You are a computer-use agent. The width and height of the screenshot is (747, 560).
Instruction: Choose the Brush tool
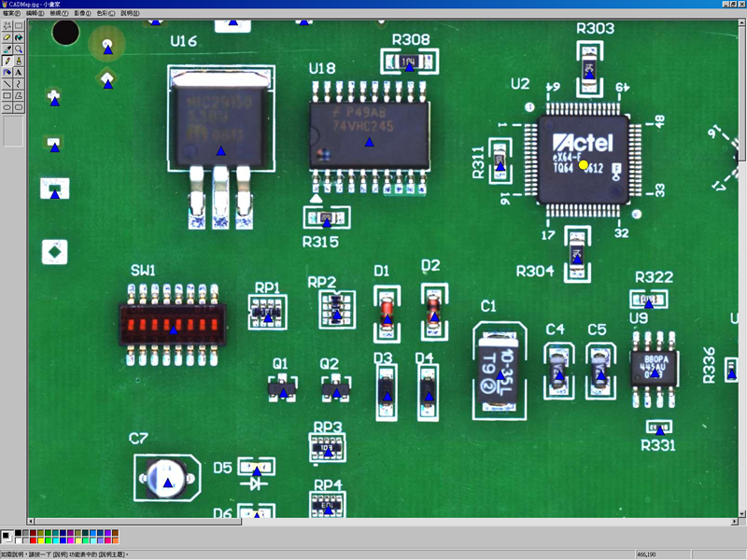pos(7,73)
